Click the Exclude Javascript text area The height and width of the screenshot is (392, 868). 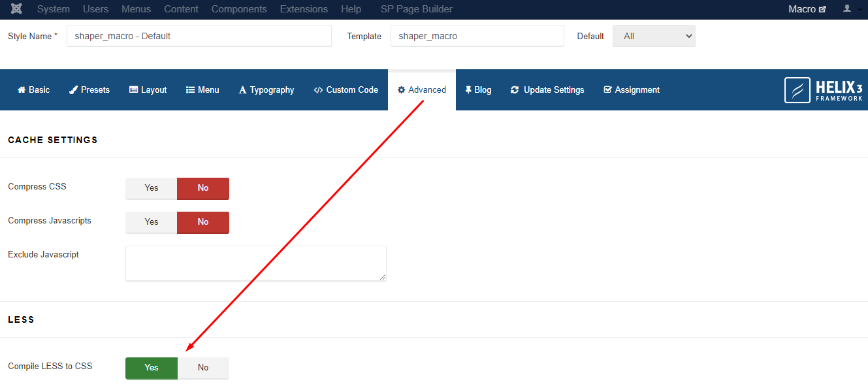click(x=256, y=263)
